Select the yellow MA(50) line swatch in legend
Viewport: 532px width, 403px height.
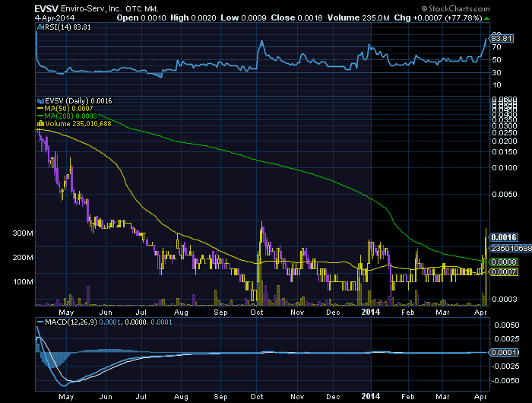click(40, 109)
